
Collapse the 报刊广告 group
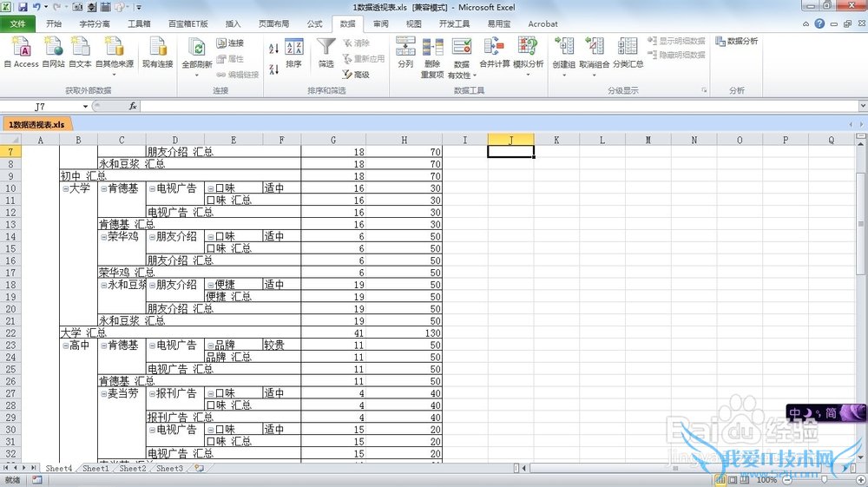pos(152,394)
